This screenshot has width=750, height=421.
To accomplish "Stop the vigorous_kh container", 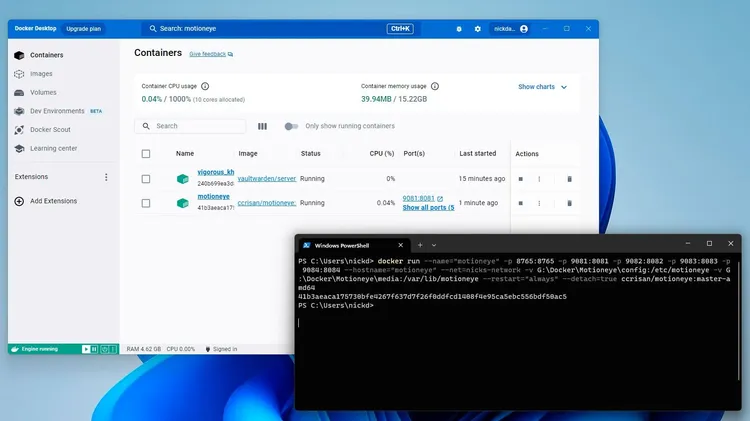I will tap(520, 179).
